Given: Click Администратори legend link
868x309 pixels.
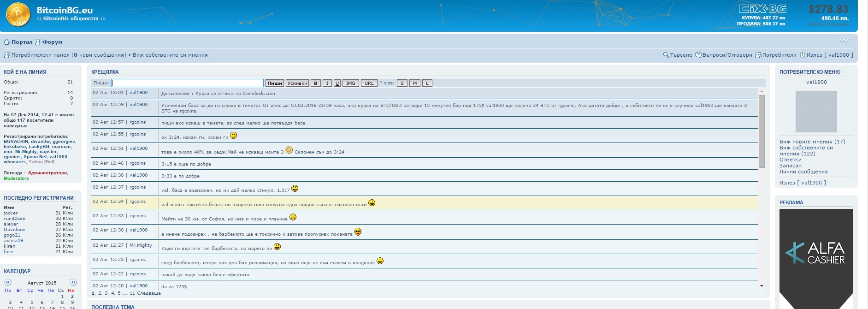Looking at the screenshot, I should (47, 173).
